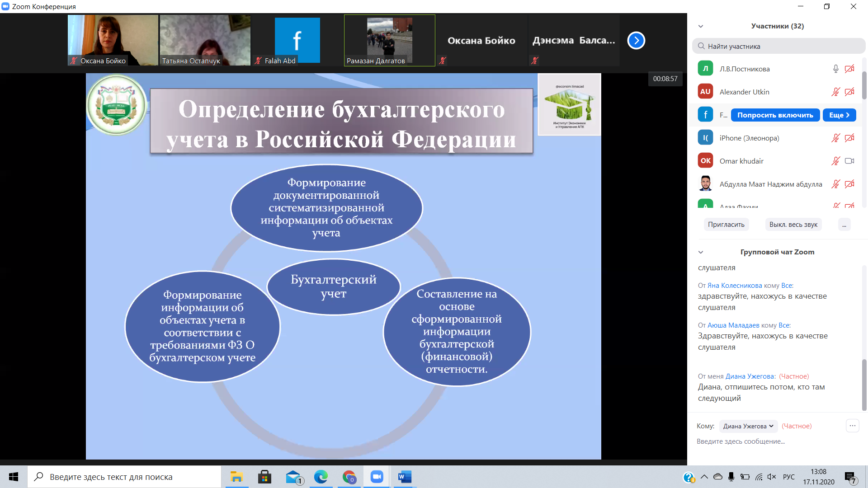868x488 pixels.
Task: Click the participants list scrollbar
Action: [864, 86]
